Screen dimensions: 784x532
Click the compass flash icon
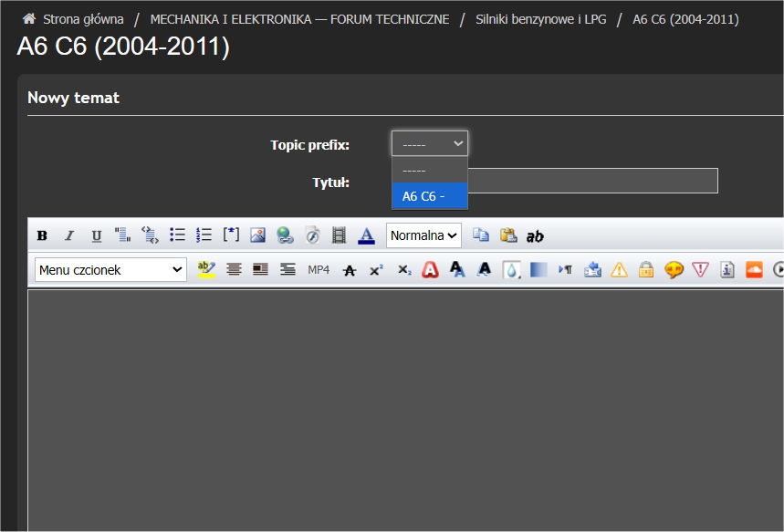pos(312,235)
